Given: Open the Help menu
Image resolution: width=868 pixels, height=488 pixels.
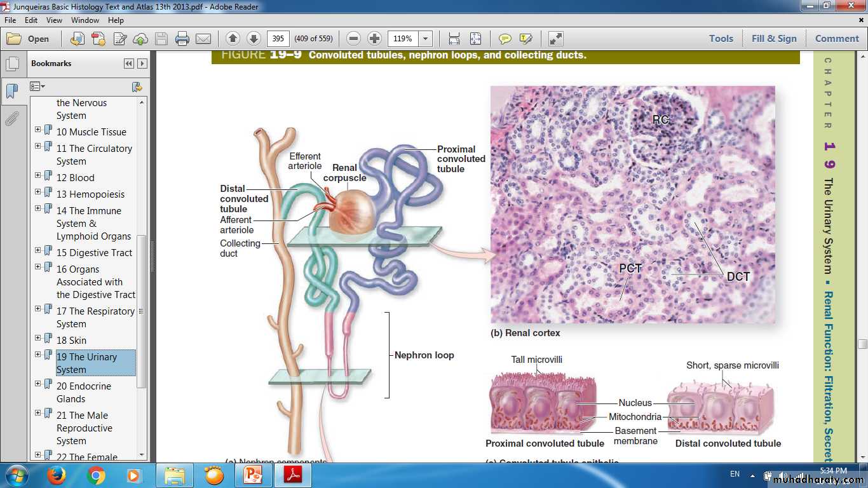Looking at the screenshot, I should 116,20.
